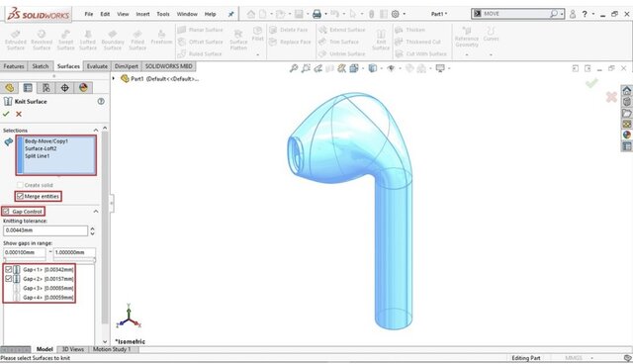Toggle the Gap Control checkbox
Screen dimensions: 633x364
point(6,211)
